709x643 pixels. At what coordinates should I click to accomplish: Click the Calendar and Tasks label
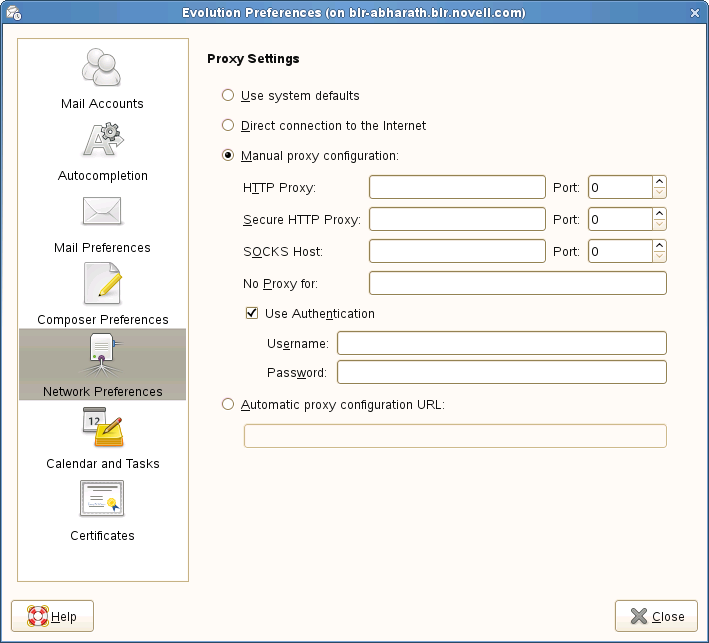103,463
